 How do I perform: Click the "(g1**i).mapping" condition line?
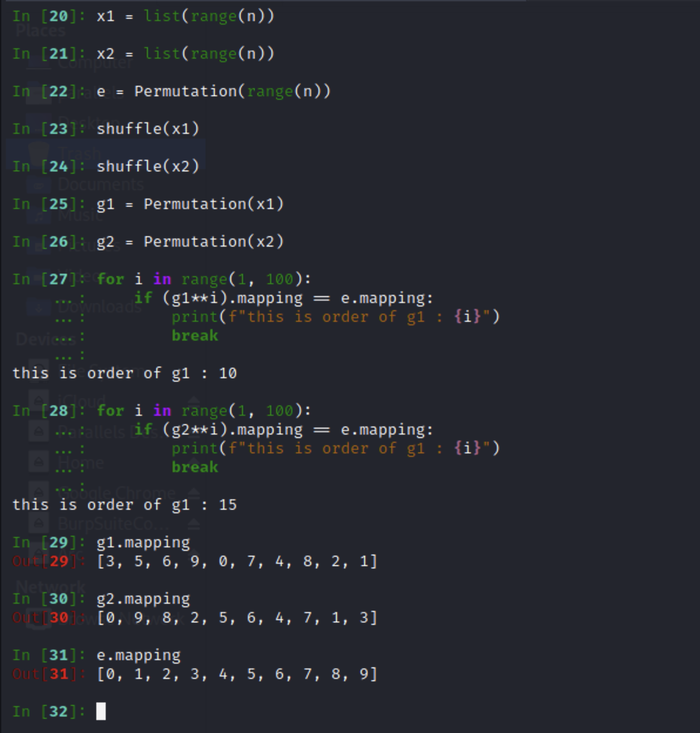tap(284, 298)
